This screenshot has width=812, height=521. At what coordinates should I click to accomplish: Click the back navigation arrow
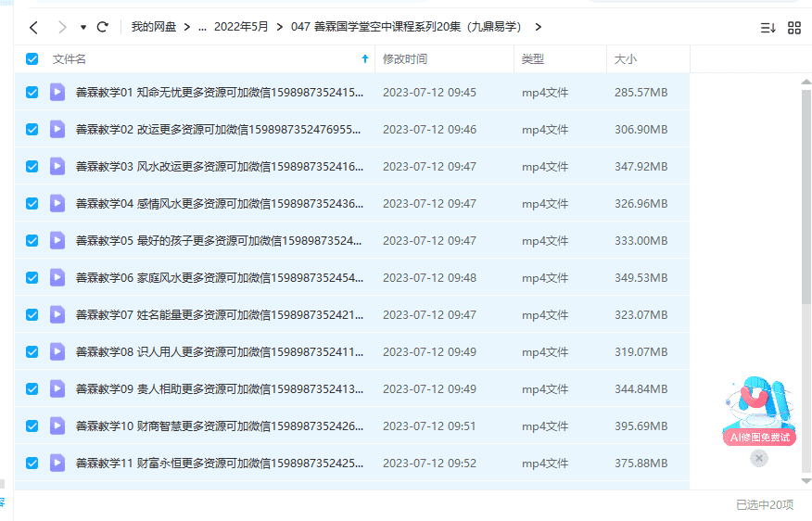33,27
